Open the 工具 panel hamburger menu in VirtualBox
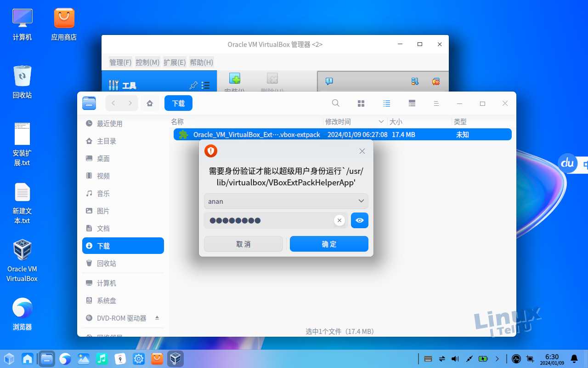This screenshot has width=588, height=368. pos(205,85)
